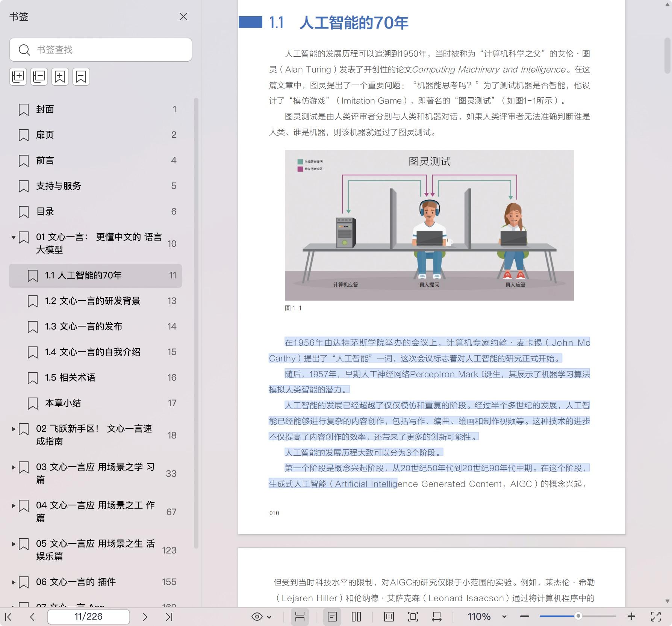Select double page view
This screenshot has width=672, height=626.
click(x=356, y=617)
